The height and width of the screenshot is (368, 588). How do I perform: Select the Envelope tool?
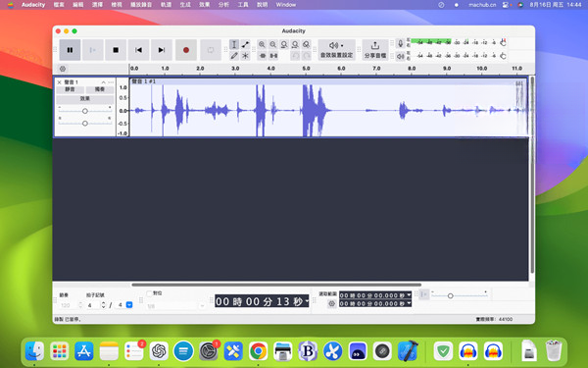pyautogui.click(x=245, y=45)
